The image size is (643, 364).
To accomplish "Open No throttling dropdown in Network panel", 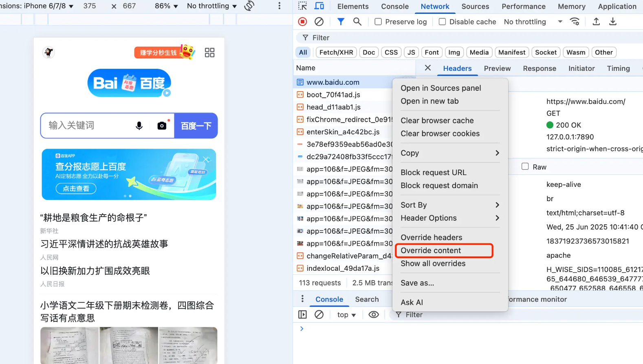I will (533, 22).
